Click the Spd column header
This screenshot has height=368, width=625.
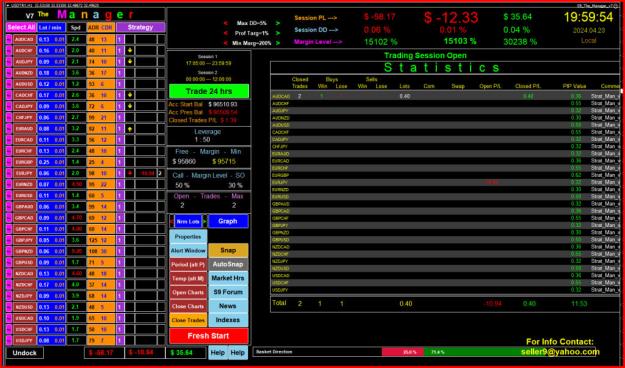coord(76,28)
